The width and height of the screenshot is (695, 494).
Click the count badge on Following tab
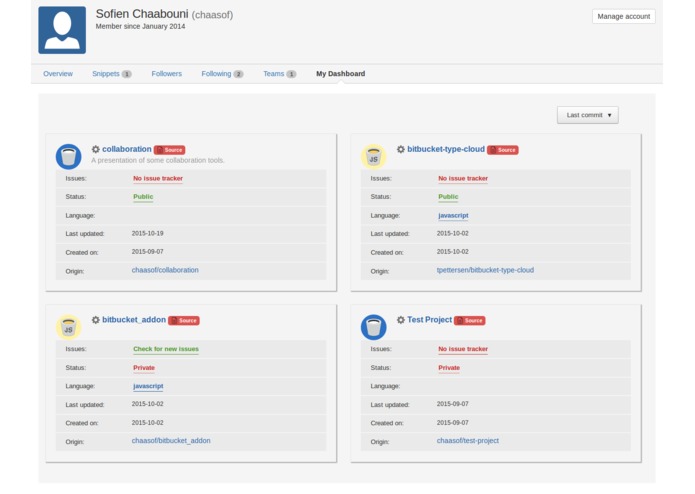[x=238, y=74]
